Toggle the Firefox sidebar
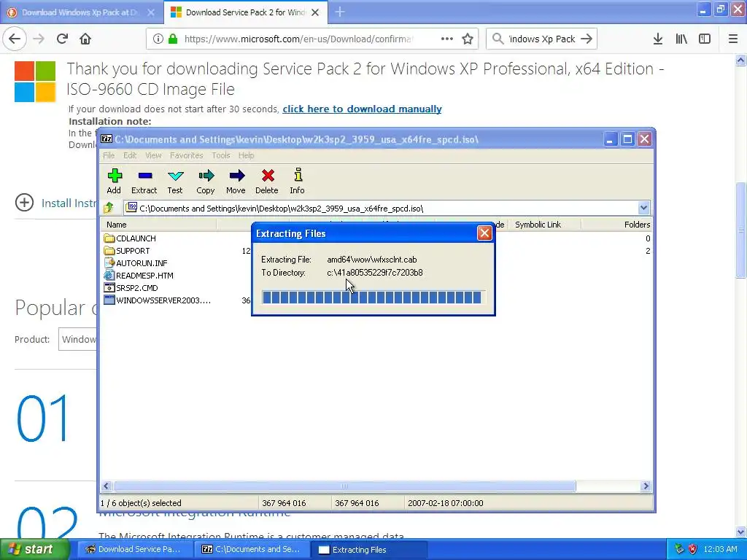The width and height of the screenshot is (747, 560). (705, 39)
